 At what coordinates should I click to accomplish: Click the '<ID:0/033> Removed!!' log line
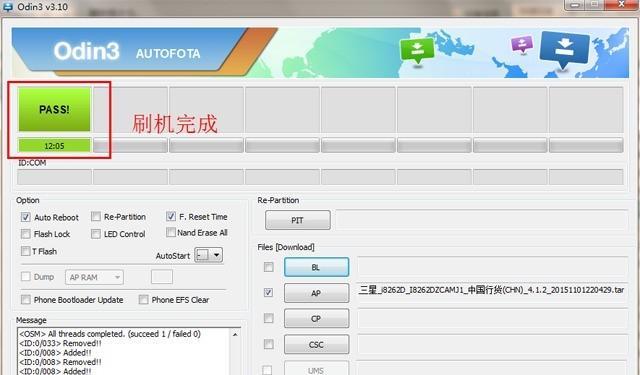click(x=60, y=343)
